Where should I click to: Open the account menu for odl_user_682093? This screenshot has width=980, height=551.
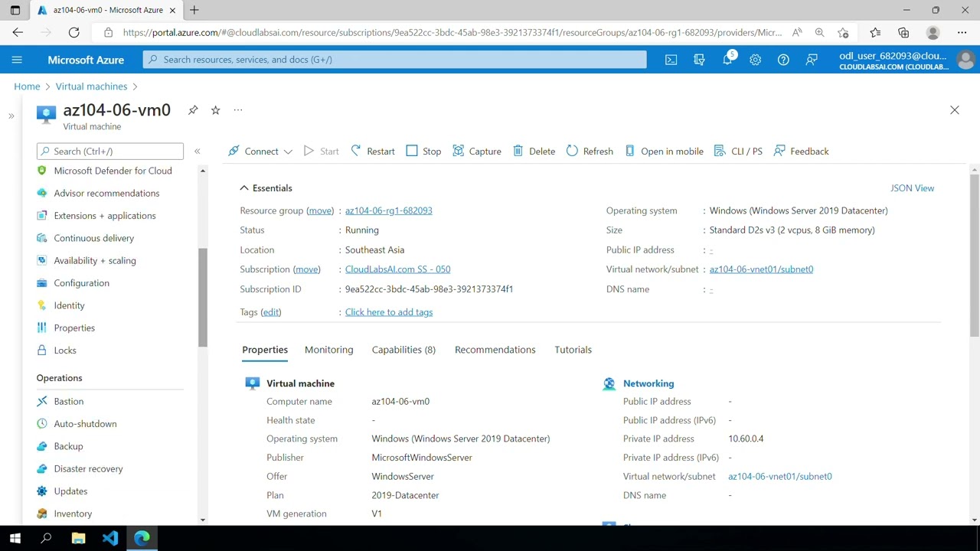906,60
